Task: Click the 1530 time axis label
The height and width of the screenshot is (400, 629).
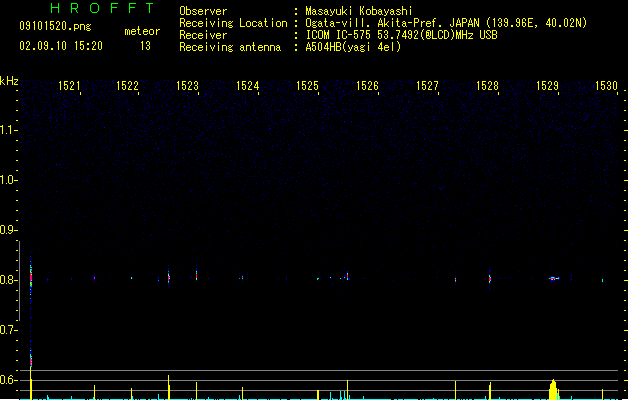Action: point(607,86)
